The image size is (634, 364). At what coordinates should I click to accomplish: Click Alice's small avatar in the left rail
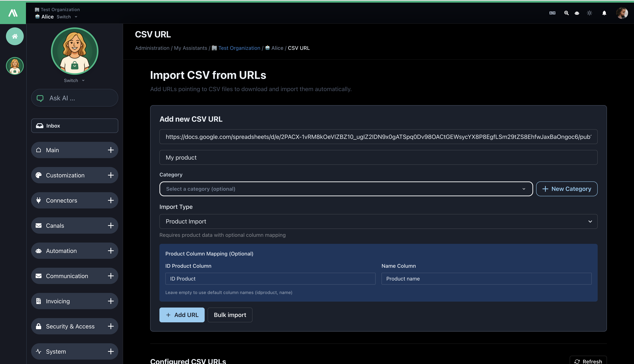point(14,66)
